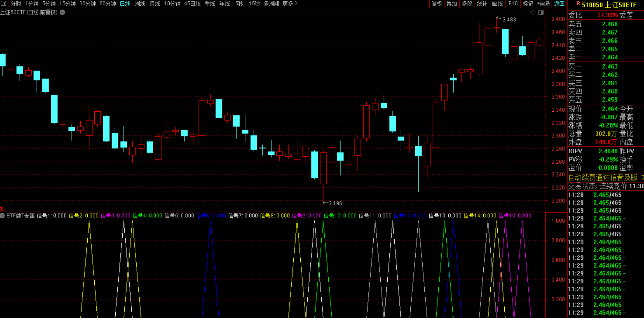Click the 卖五 price 2.468
This screenshot has width=644, height=318.
click(610, 24)
